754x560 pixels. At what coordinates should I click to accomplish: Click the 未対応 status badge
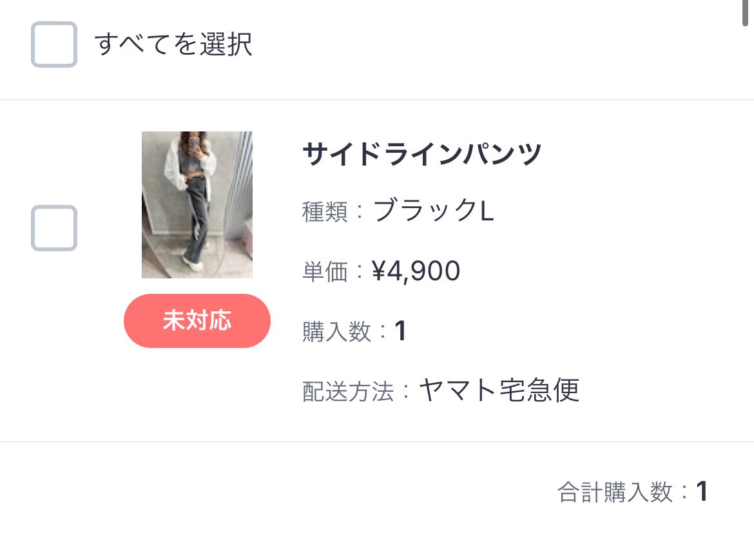coord(197,321)
